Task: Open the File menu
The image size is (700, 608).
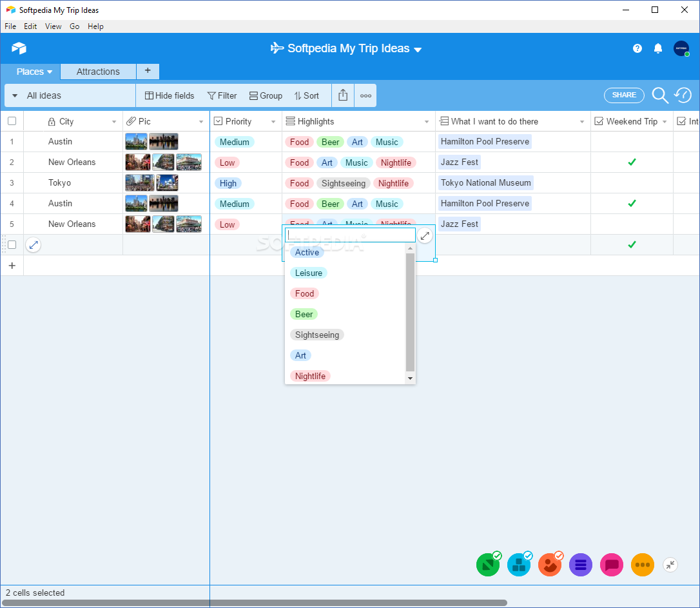Action: tap(10, 26)
